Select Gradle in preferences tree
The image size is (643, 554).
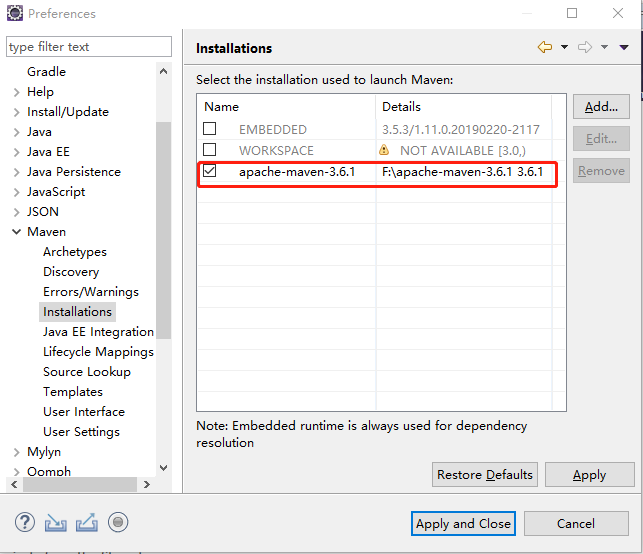pyautogui.click(x=46, y=72)
